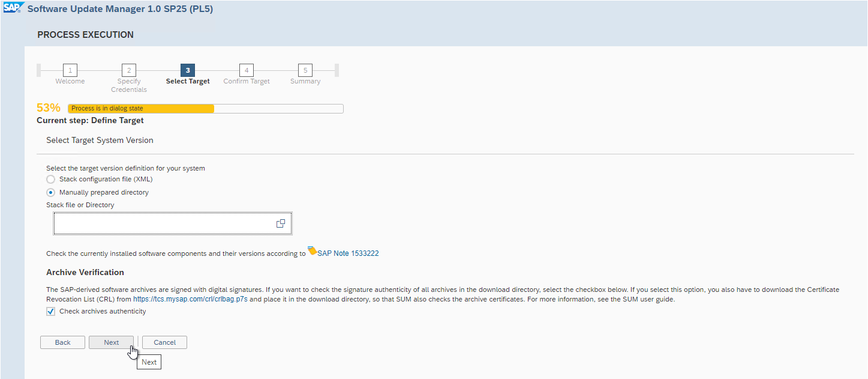Jump to the Confirm Target step 4

(247, 70)
